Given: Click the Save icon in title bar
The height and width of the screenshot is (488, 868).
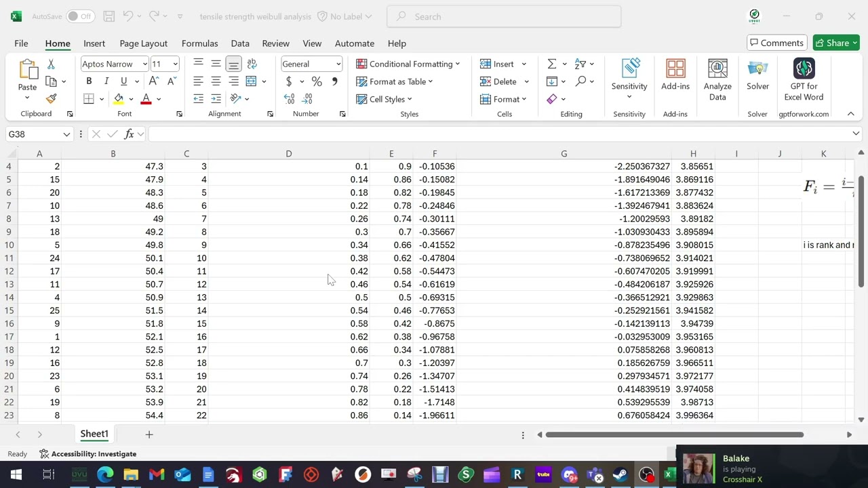Looking at the screenshot, I should click(108, 16).
